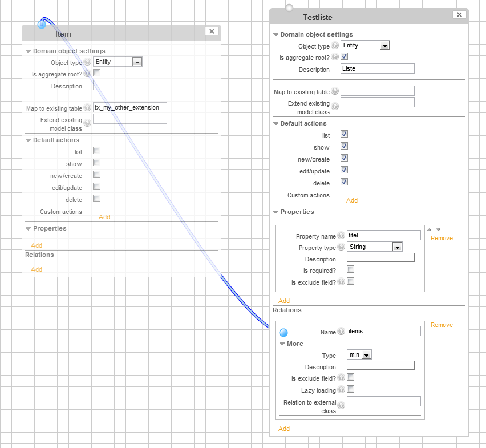The image size is (486, 448).
Task: Check new/create action for Item
Action: [97, 174]
